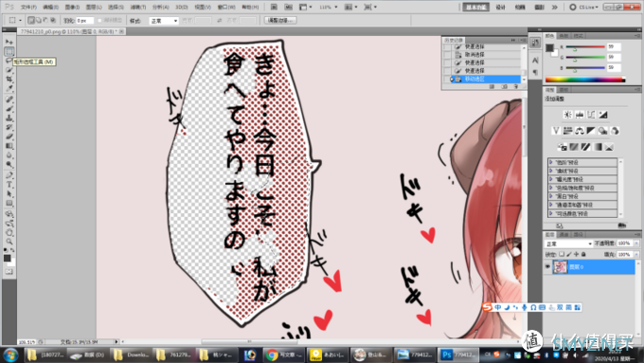Image resolution: width=644 pixels, height=363 pixels.
Task: Select the Rectangular Marquee tool
Action: (x=9, y=52)
